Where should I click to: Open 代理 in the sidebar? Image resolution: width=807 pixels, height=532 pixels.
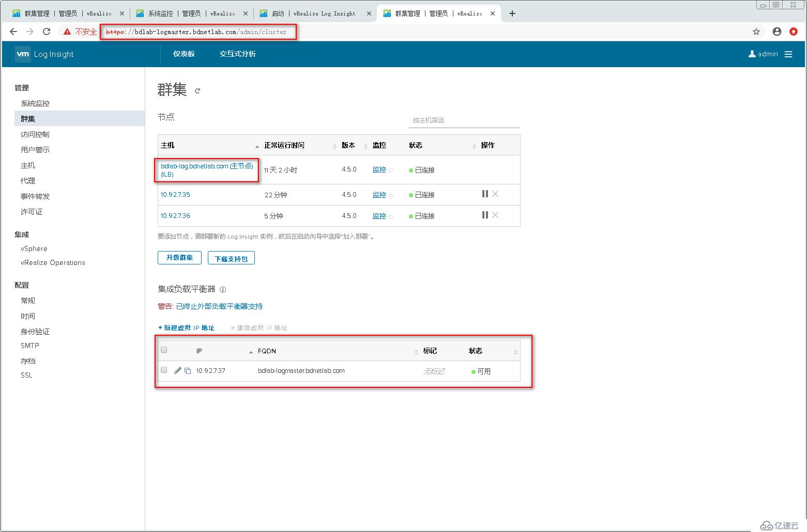28,181
